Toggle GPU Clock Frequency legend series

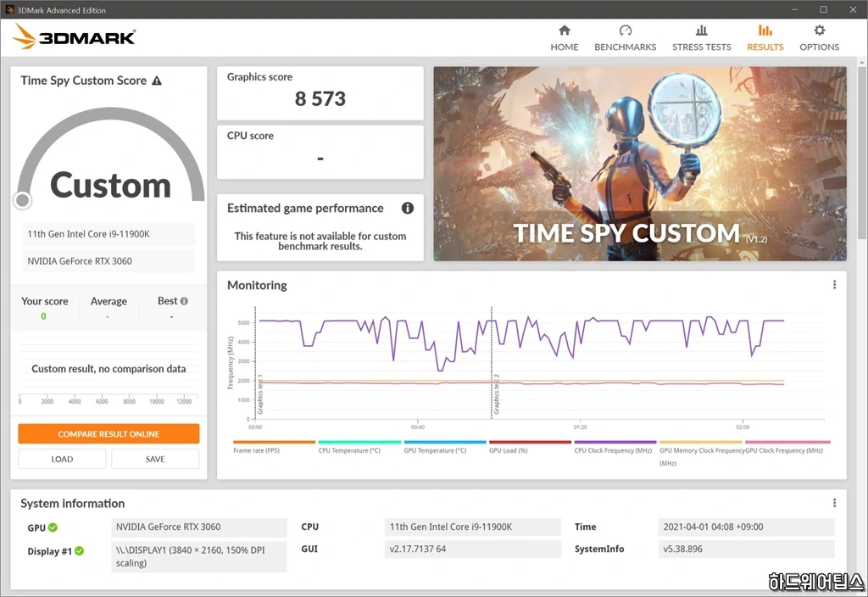784,451
